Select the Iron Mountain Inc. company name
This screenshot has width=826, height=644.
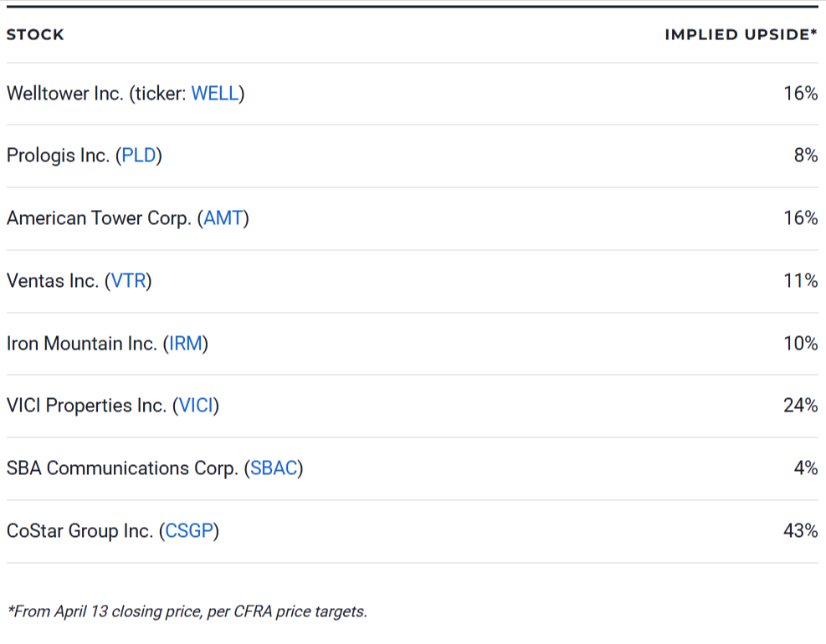coord(82,344)
